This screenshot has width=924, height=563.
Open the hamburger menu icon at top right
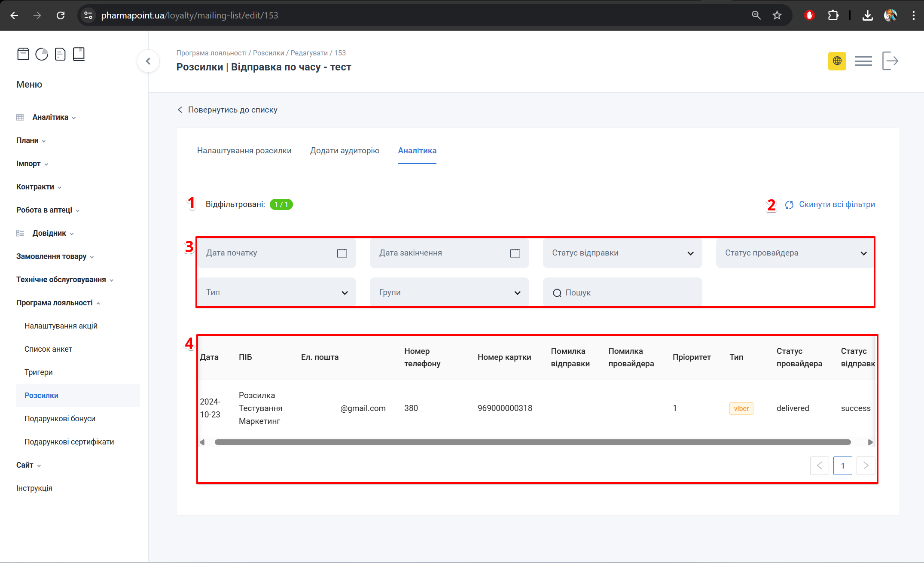(x=863, y=61)
